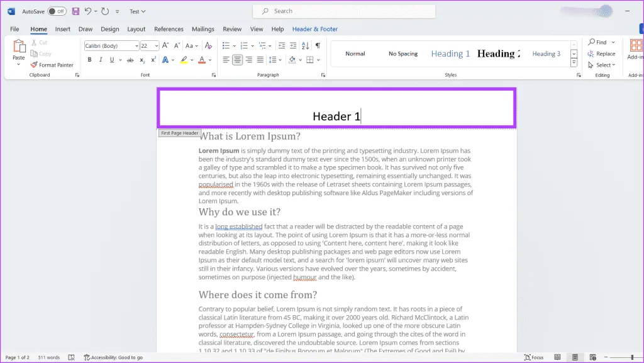The height and width of the screenshot is (363, 644).
Task: Apply Italic formatting
Action: [x=101, y=60]
